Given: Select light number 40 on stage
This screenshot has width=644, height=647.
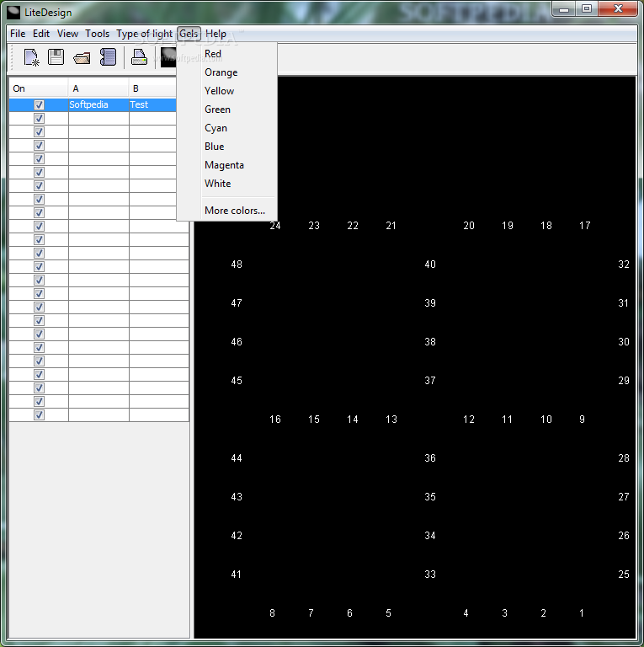Looking at the screenshot, I should coord(430,265).
